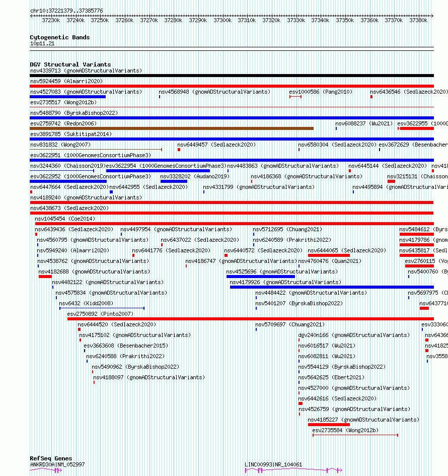Open nsv4568948 (gnomADStructuralVariants) label
The width and height of the screenshot is (448, 476).
[x=214, y=92]
